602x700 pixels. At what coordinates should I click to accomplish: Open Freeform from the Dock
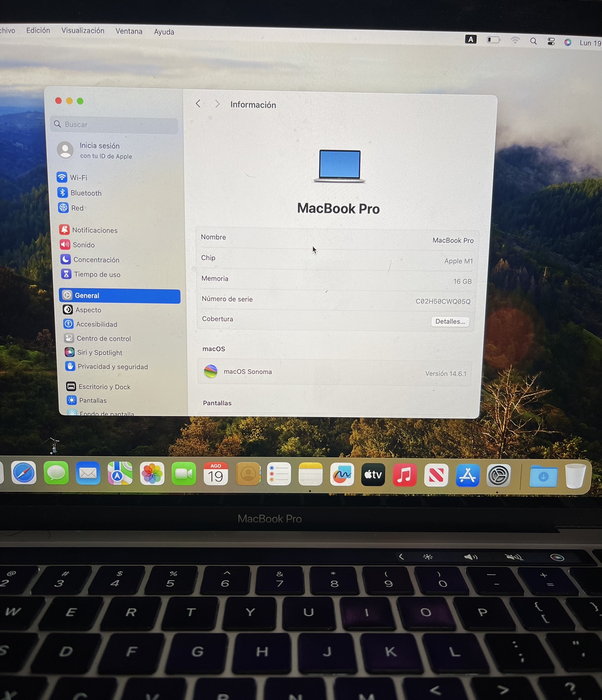click(342, 475)
